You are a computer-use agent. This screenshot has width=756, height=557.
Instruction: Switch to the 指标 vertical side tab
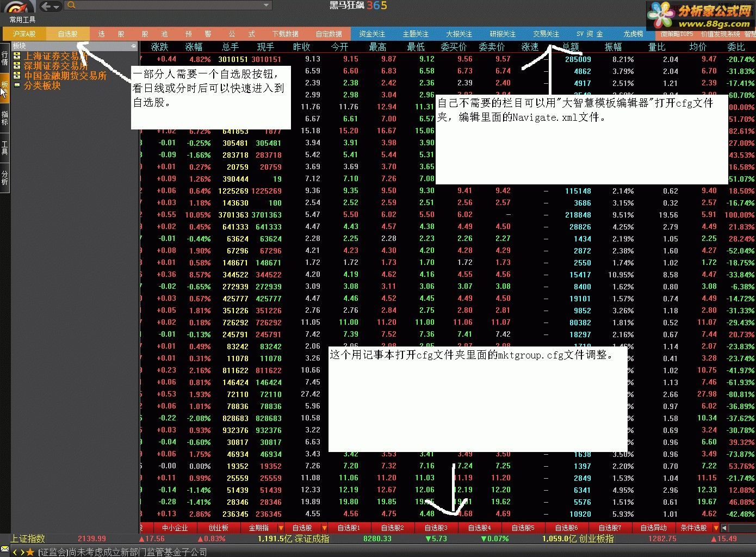pyautogui.click(x=4, y=117)
